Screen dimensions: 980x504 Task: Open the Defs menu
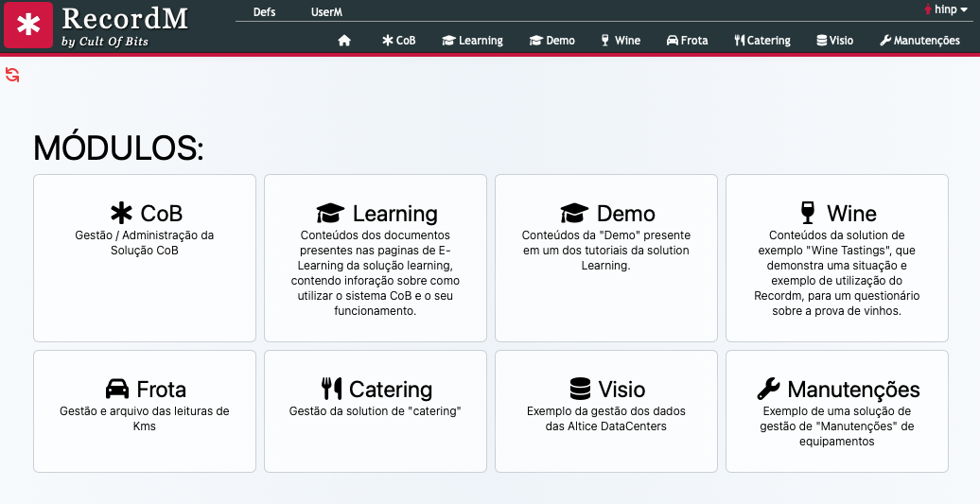265,12
